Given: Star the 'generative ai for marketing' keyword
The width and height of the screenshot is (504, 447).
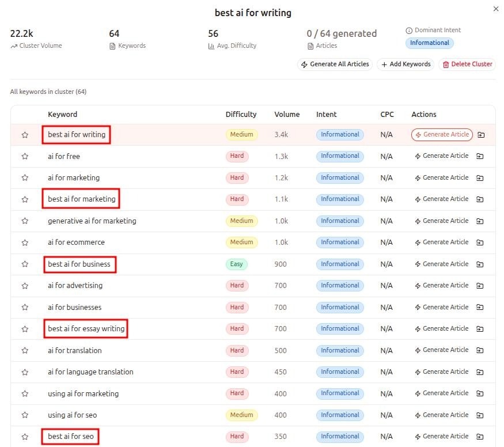Looking at the screenshot, I should pyautogui.click(x=25, y=221).
